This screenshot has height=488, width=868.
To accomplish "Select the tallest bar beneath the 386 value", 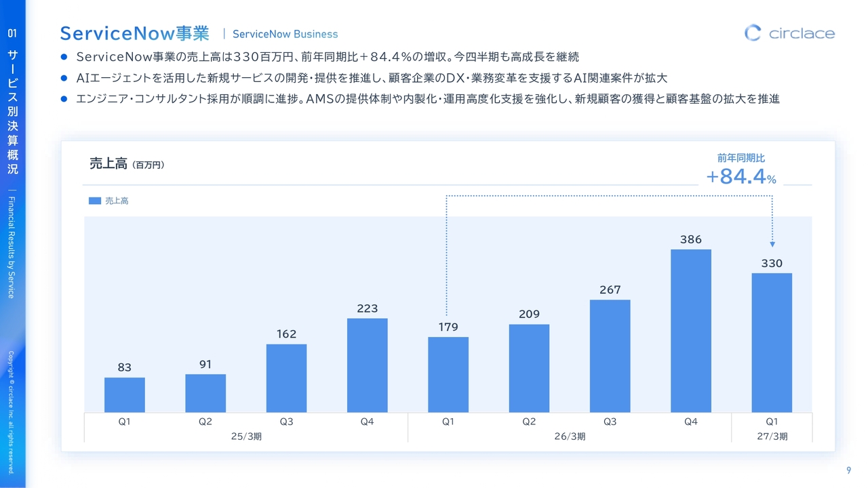I will click(691, 331).
